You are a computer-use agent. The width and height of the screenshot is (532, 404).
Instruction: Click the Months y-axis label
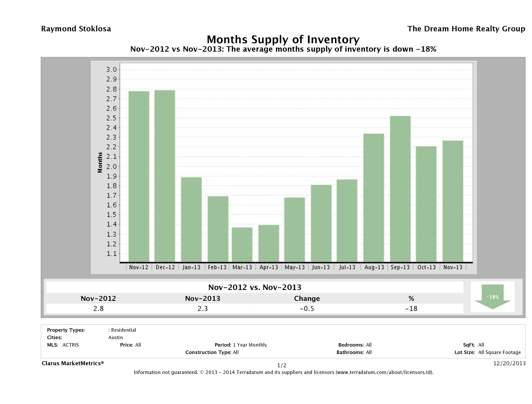point(100,163)
